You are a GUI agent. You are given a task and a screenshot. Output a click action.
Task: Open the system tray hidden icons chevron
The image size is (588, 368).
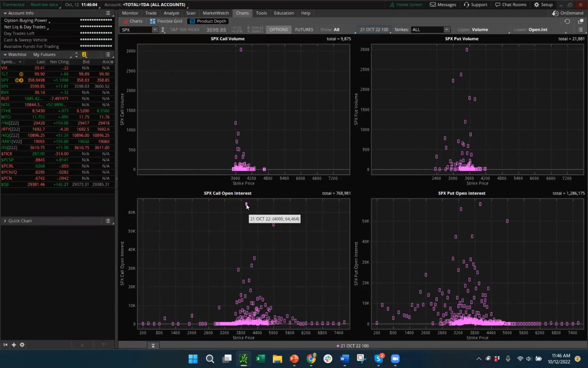point(478,358)
